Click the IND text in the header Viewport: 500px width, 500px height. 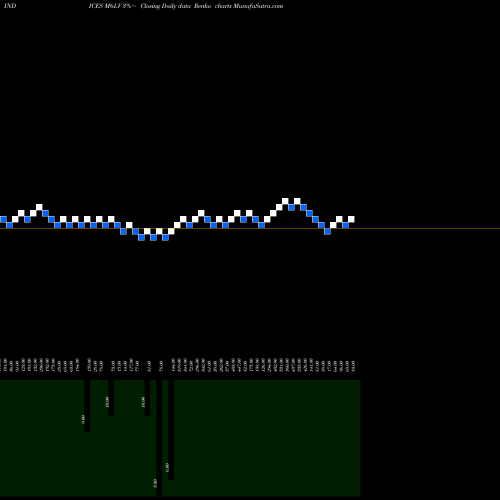click(x=10, y=6)
